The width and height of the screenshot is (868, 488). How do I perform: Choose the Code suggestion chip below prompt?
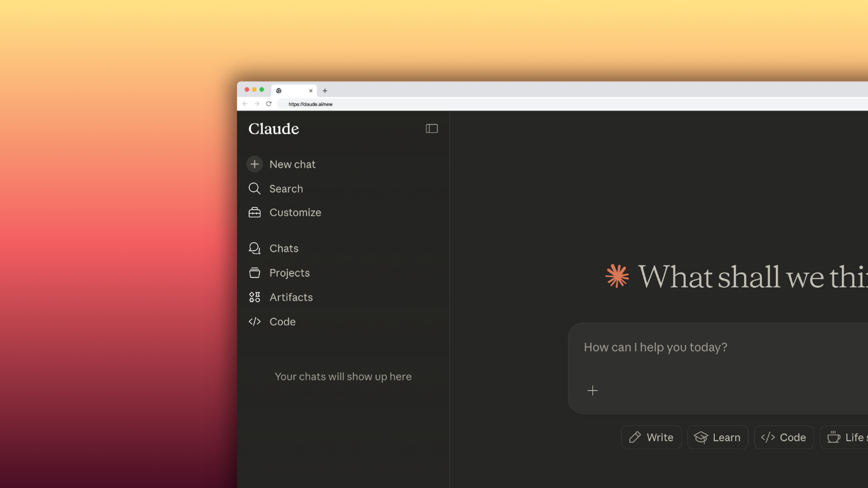coord(783,437)
